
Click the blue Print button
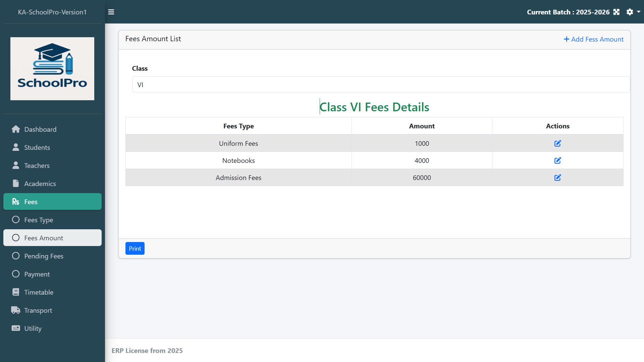[135, 249]
